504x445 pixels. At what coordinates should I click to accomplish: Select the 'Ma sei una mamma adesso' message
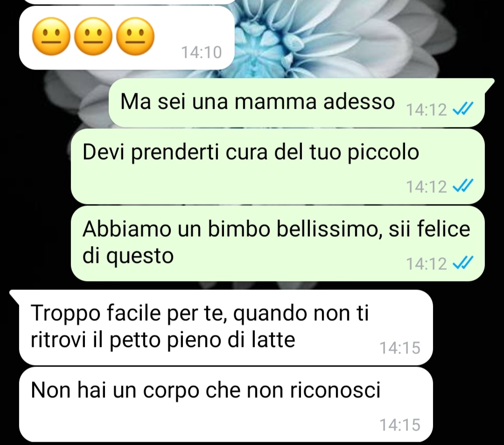coord(297,102)
